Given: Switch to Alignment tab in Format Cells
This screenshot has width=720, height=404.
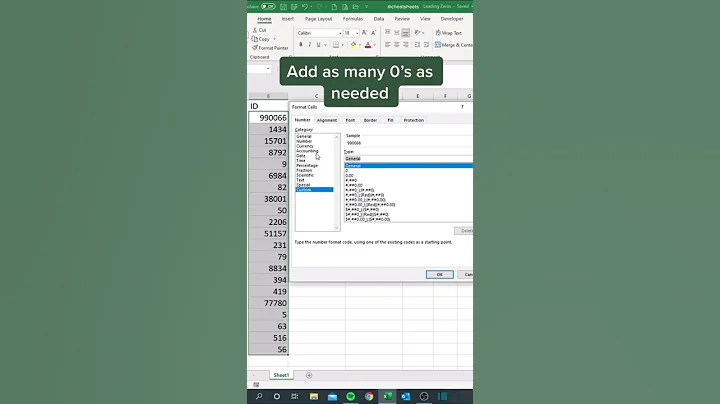Looking at the screenshot, I should pos(327,120).
